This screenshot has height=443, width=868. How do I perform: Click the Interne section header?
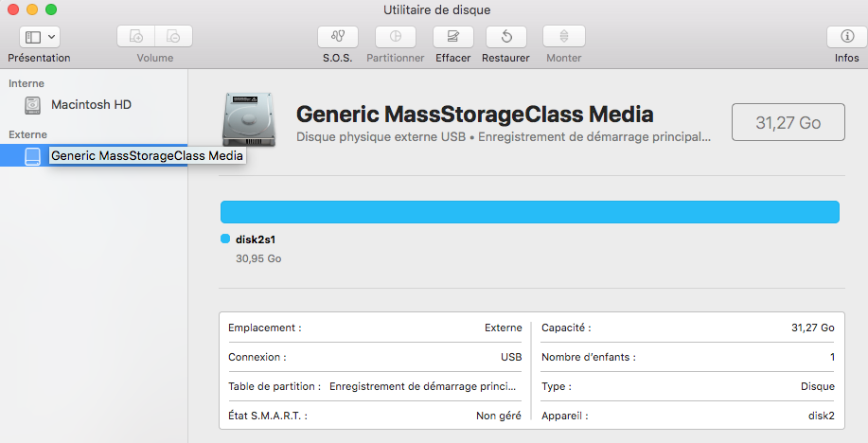click(27, 83)
